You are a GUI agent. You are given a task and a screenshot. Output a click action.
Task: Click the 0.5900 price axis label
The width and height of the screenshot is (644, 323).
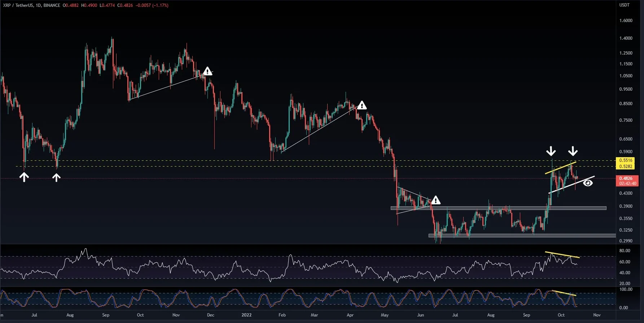click(x=626, y=152)
